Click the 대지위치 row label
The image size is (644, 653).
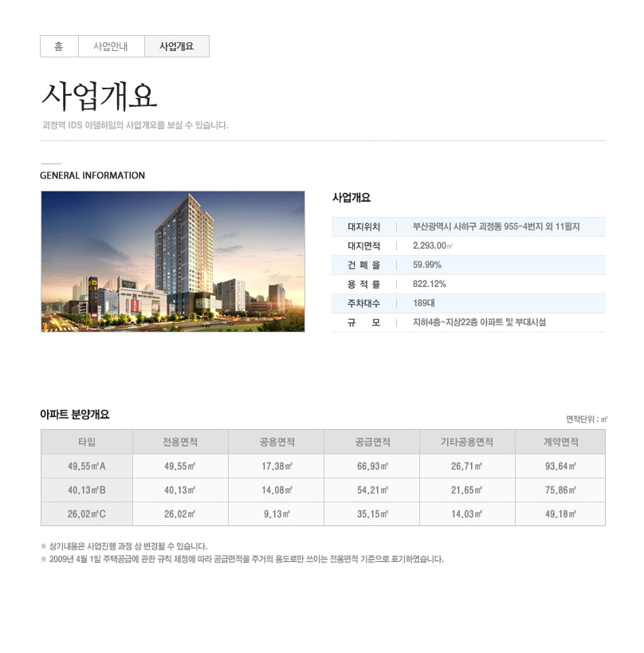click(363, 226)
